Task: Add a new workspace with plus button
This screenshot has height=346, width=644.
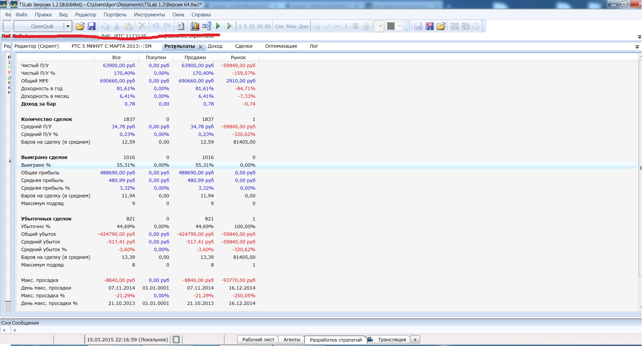Action: pos(415,340)
